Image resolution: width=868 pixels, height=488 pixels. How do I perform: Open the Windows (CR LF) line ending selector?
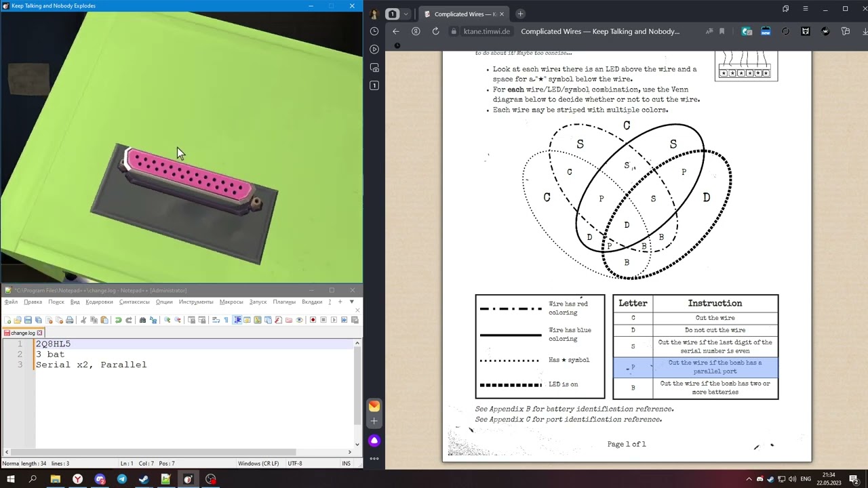258,464
